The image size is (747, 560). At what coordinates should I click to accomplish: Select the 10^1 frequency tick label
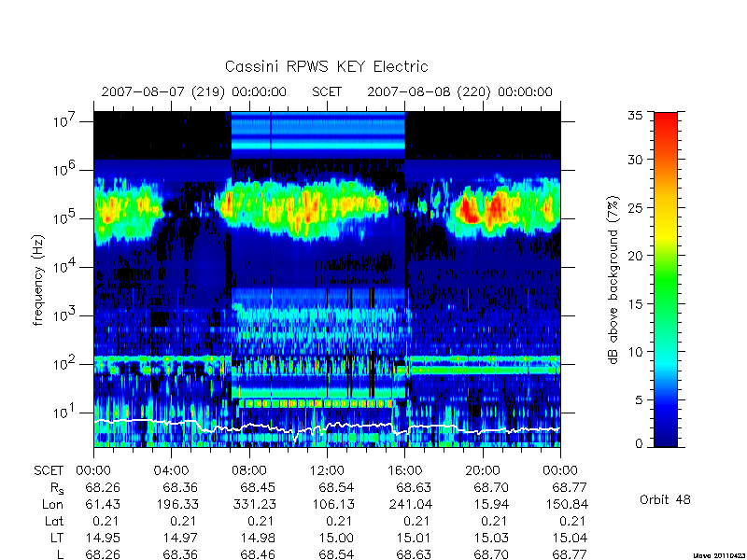(x=65, y=413)
